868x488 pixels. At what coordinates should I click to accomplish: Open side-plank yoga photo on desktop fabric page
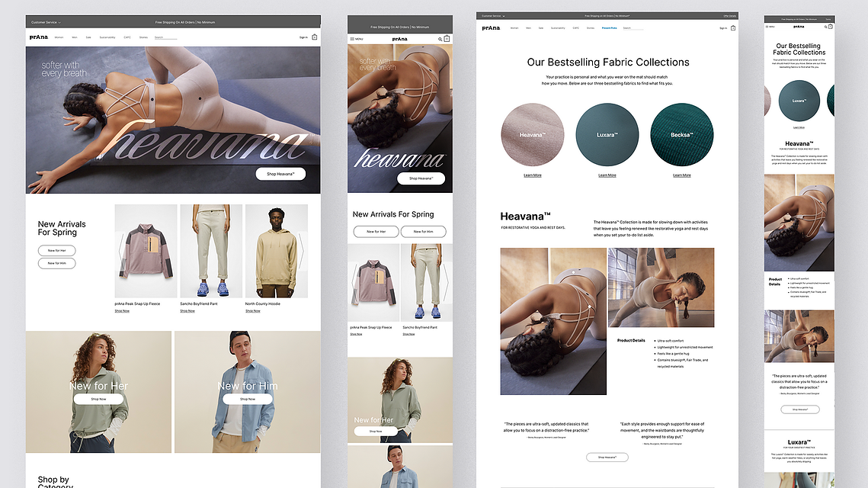pos(661,287)
